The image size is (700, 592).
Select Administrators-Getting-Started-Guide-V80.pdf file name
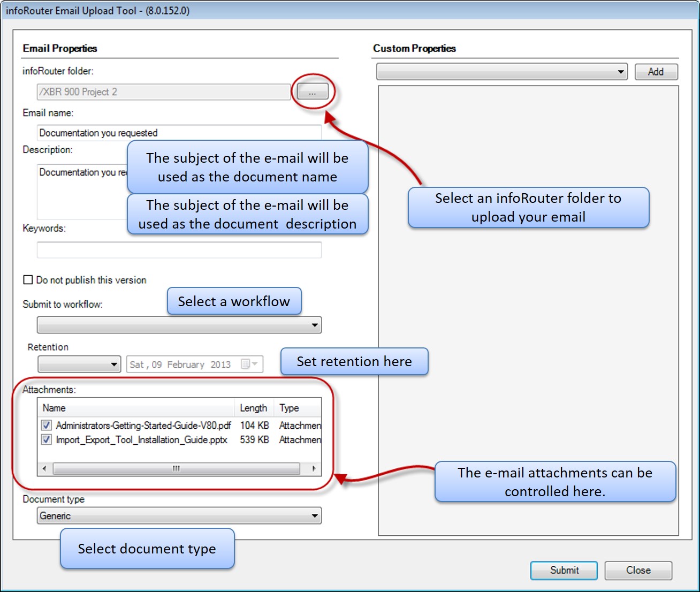[143, 426]
